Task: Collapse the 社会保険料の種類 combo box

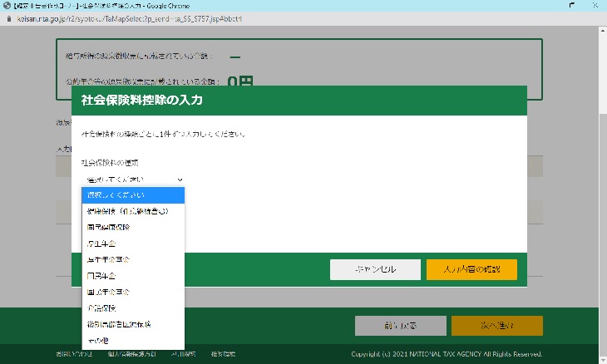Action: tap(133, 180)
